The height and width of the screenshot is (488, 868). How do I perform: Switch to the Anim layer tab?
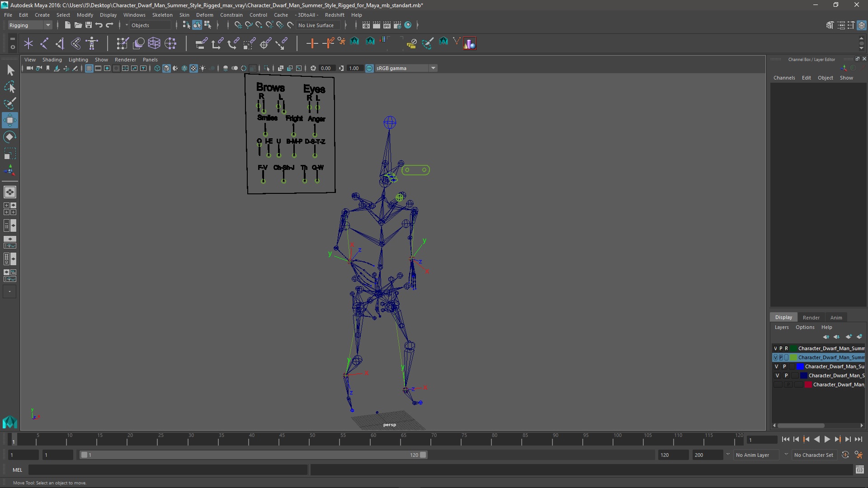[836, 318]
